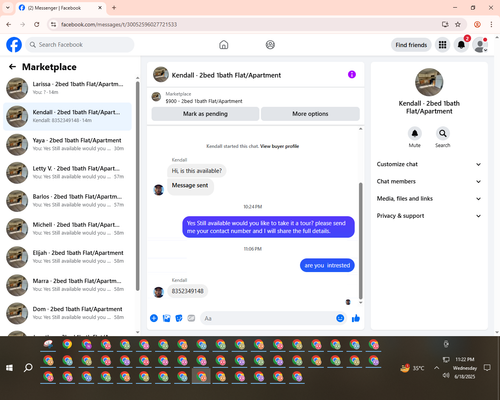This screenshot has width=500, height=400.
Task: Expand Media, files and links section
Action: coord(429,199)
